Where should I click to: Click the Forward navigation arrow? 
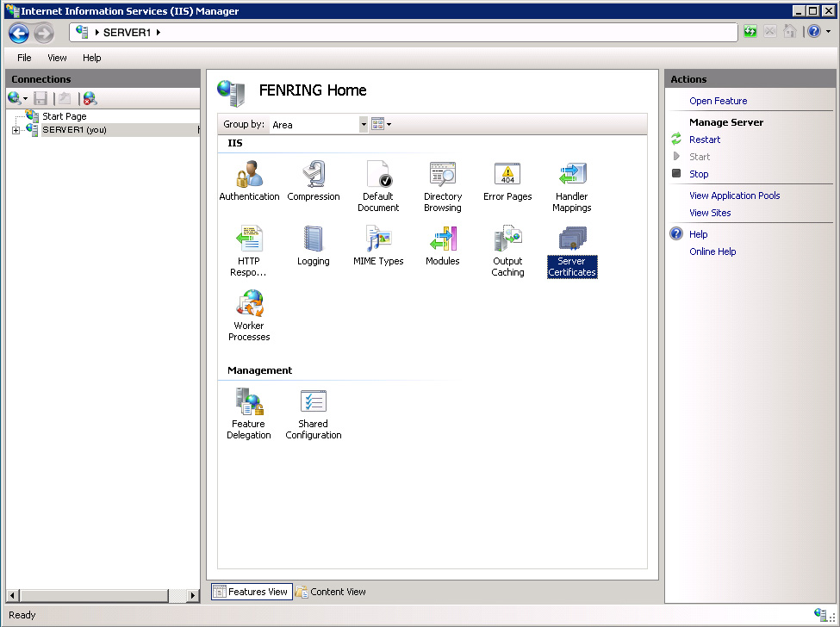(44, 34)
